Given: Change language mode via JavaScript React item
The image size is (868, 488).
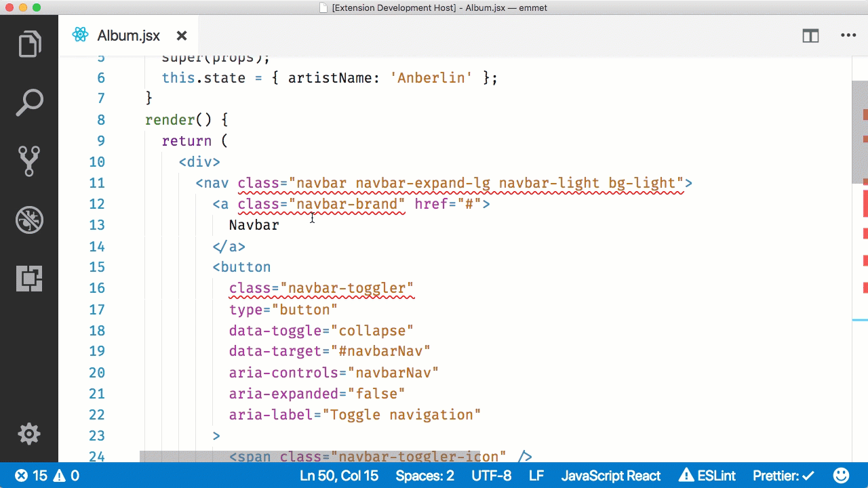Looking at the screenshot, I should pyautogui.click(x=610, y=475).
